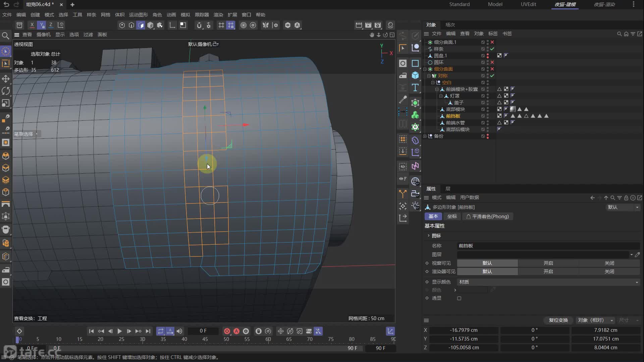The width and height of the screenshot is (644, 362).
Task: Click timeline ruler at frame 45
Action: click(205, 339)
